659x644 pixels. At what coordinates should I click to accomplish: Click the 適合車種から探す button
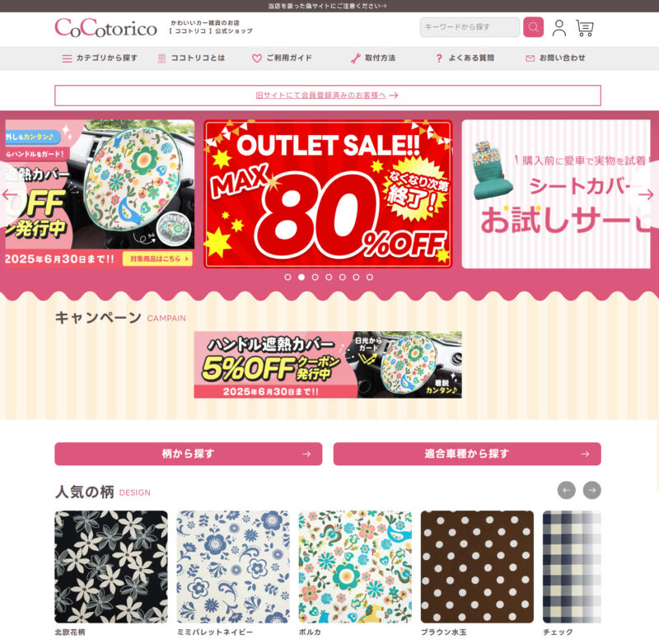pyautogui.click(x=467, y=454)
